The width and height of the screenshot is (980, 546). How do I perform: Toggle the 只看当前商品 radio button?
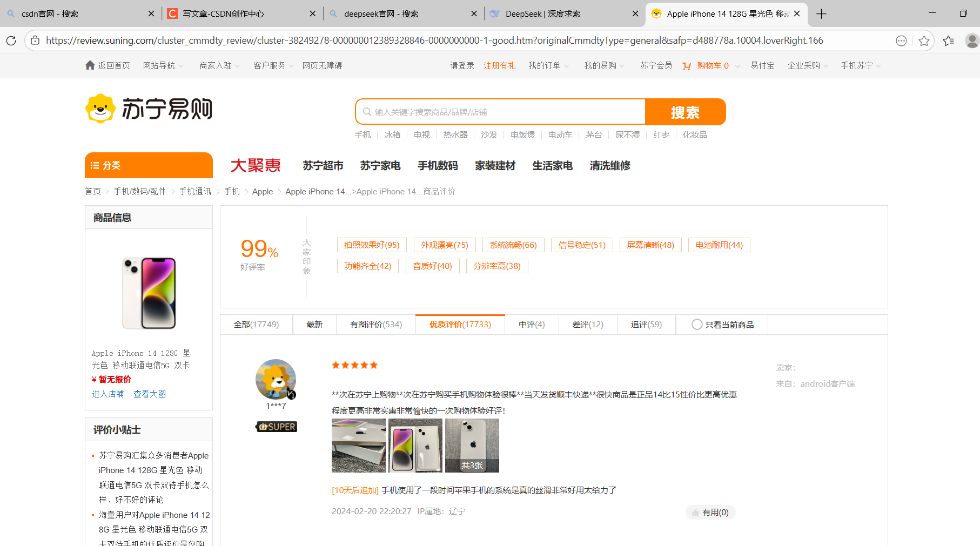pos(697,325)
